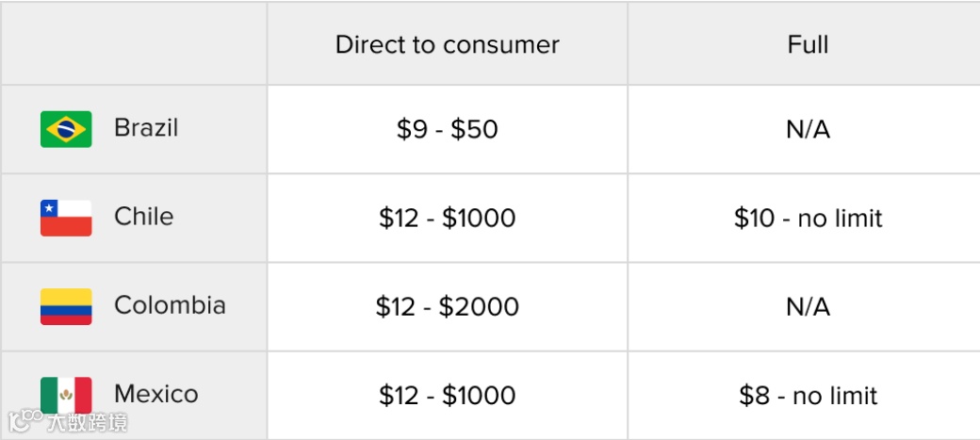
Task: Select the "Full" column header
Action: 808,44
